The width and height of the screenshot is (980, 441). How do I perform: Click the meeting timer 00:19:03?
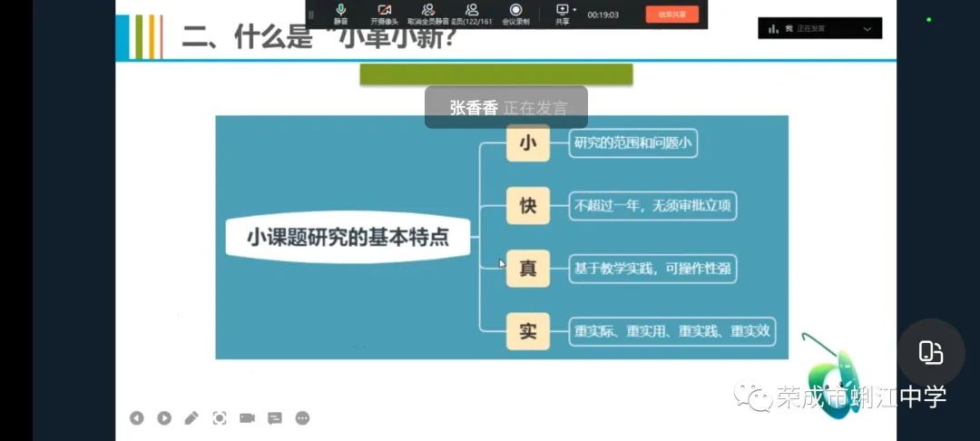point(603,15)
